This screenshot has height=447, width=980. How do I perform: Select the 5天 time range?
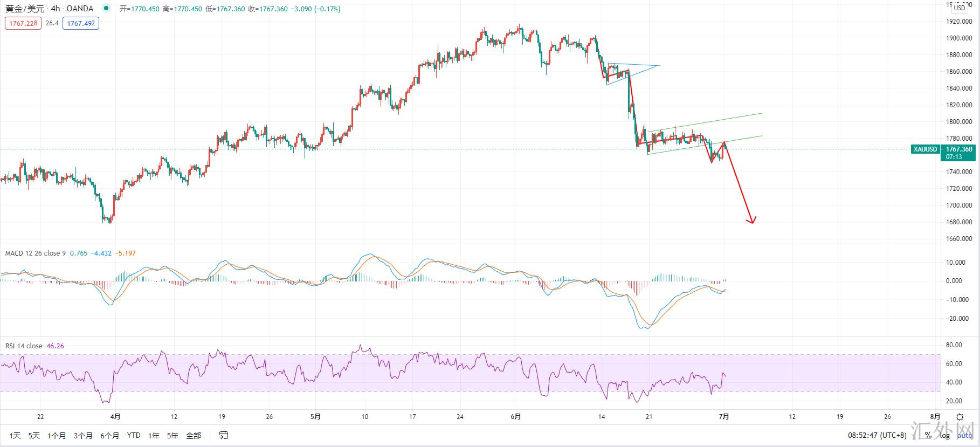[34, 435]
